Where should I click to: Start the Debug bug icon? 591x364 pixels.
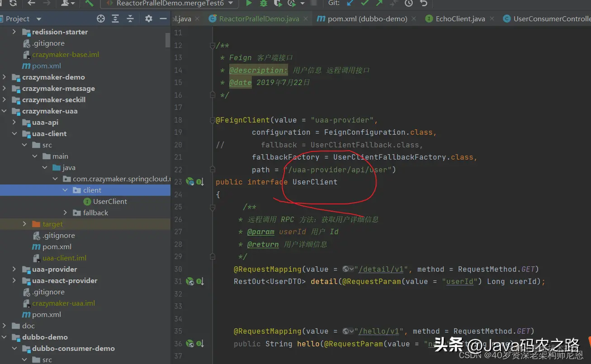tap(263, 3)
